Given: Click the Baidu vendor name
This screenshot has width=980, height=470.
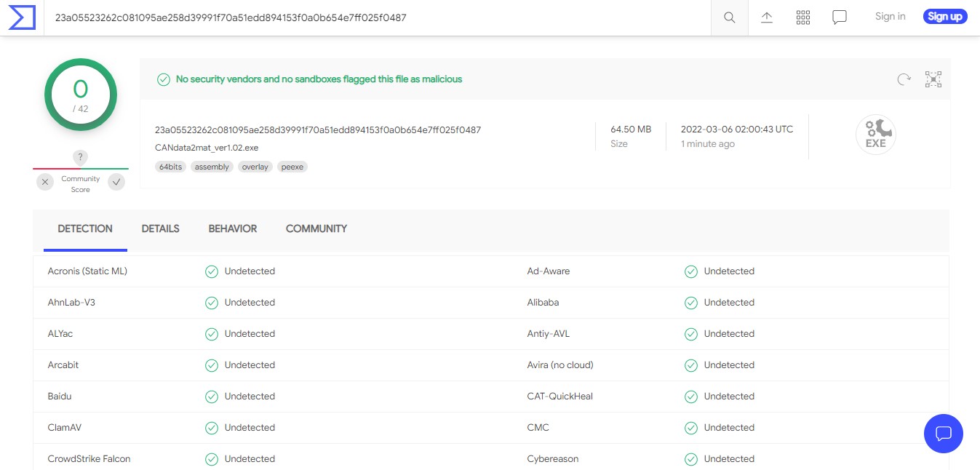Looking at the screenshot, I should (60, 397).
